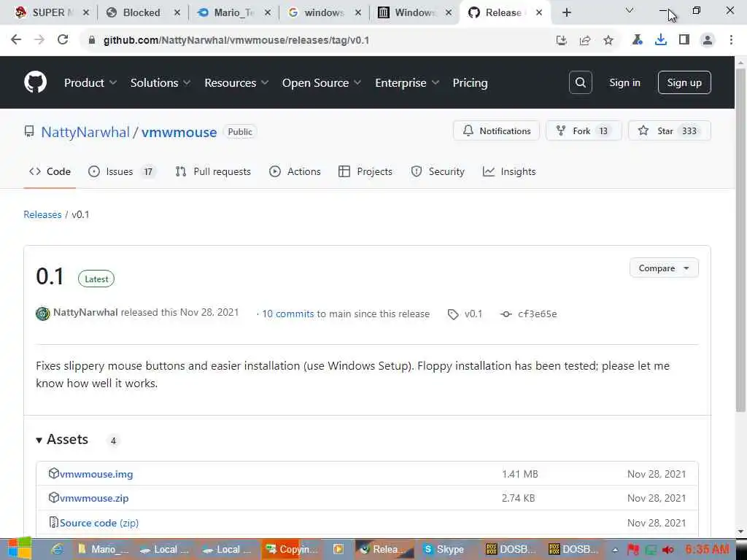Open the Pricing page
This screenshot has width=747, height=560.
470,82
